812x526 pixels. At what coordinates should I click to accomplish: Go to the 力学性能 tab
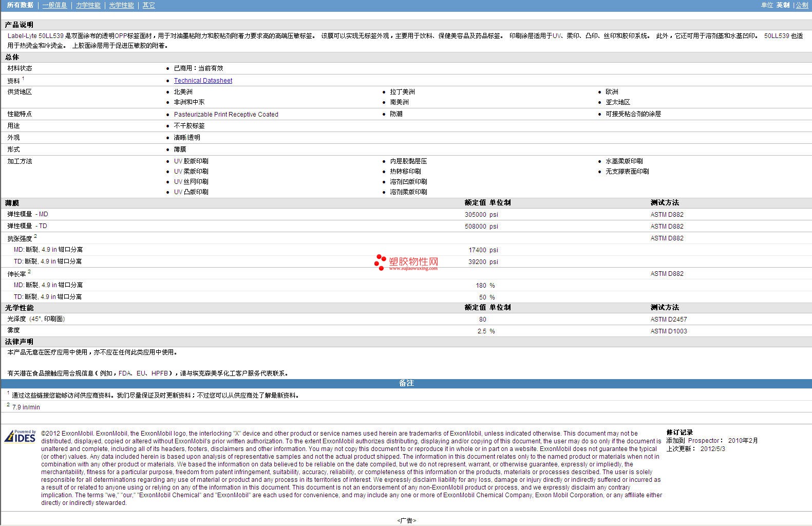click(x=88, y=5)
